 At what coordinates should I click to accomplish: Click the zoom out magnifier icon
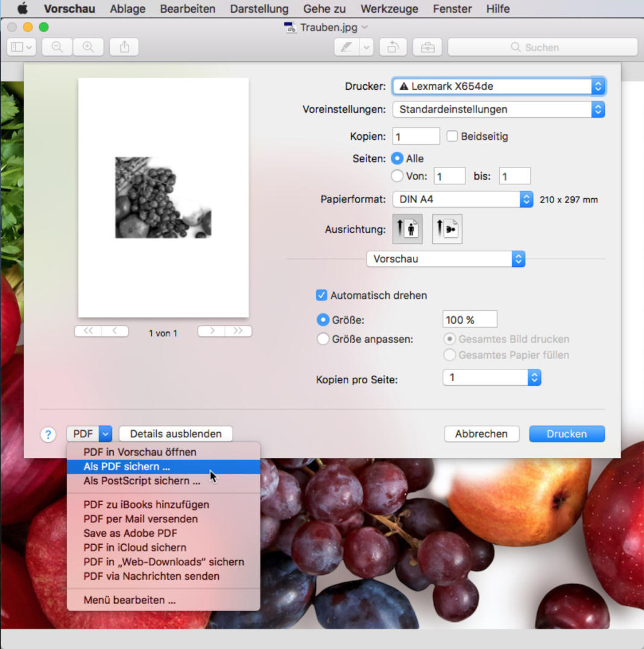pos(57,47)
